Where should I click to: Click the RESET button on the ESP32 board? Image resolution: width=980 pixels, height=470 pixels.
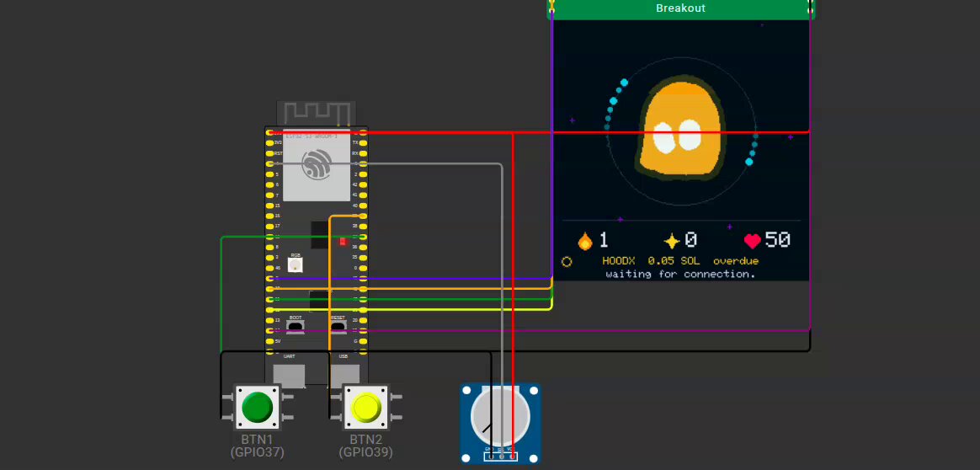(338, 326)
